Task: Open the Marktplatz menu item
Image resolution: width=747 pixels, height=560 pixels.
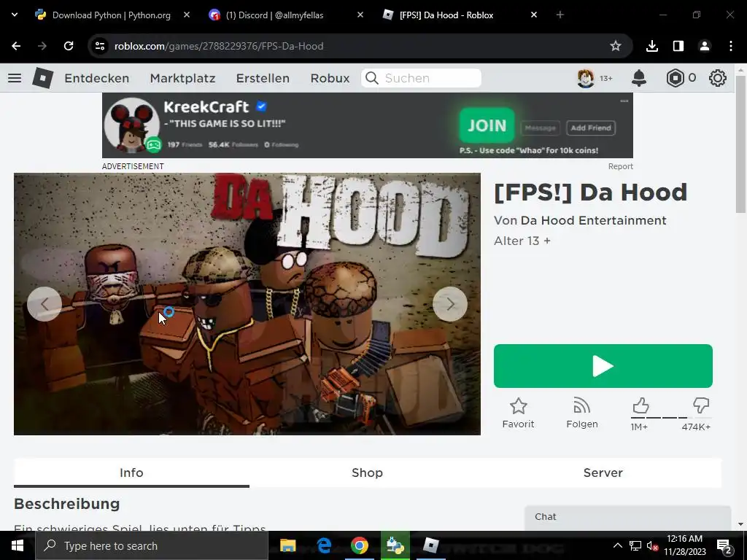Action: [x=182, y=78]
